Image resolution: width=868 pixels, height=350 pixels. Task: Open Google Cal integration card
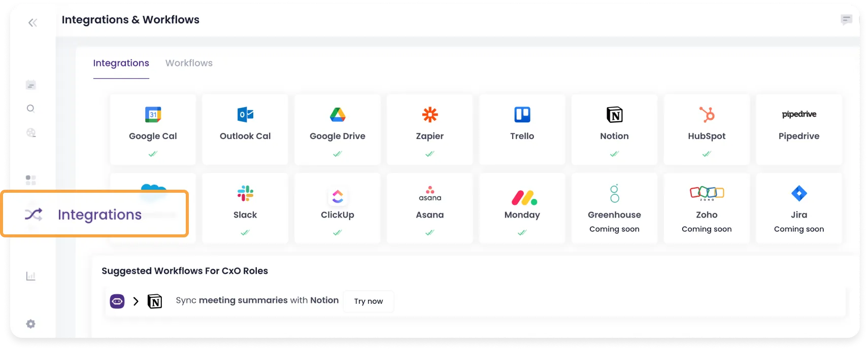(x=153, y=129)
